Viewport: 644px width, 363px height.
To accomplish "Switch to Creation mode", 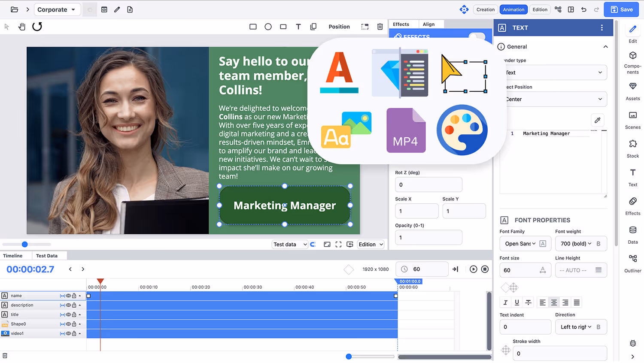I will [485, 9].
